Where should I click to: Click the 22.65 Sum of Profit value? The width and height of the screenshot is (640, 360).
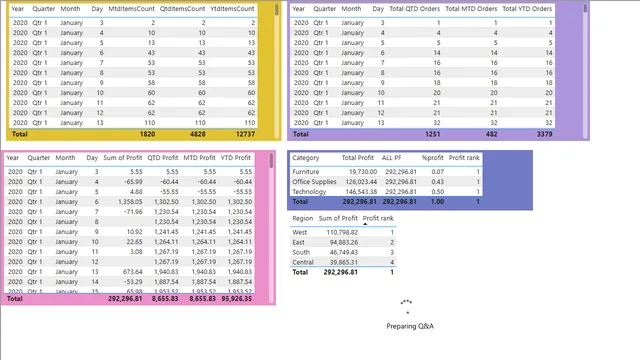[x=135, y=242]
